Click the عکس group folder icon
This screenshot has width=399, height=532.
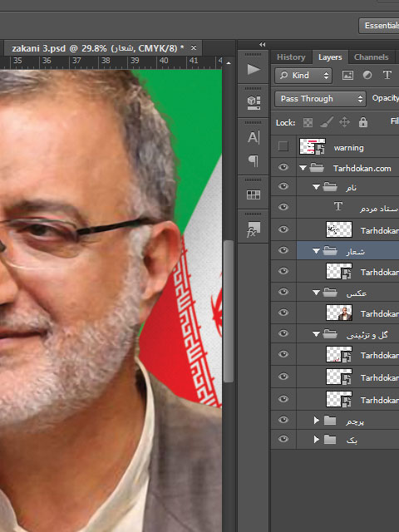point(330,292)
